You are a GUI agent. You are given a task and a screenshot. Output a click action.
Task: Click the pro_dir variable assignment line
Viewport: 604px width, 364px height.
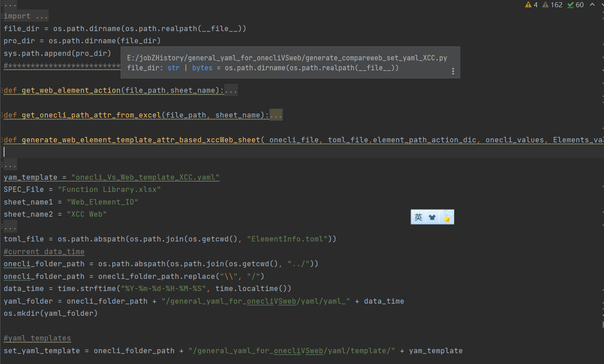tap(82, 41)
